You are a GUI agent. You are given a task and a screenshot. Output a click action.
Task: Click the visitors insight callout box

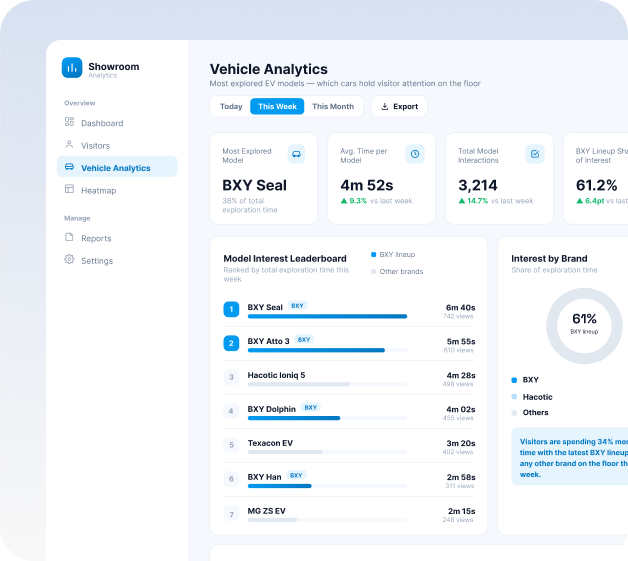pos(570,456)
